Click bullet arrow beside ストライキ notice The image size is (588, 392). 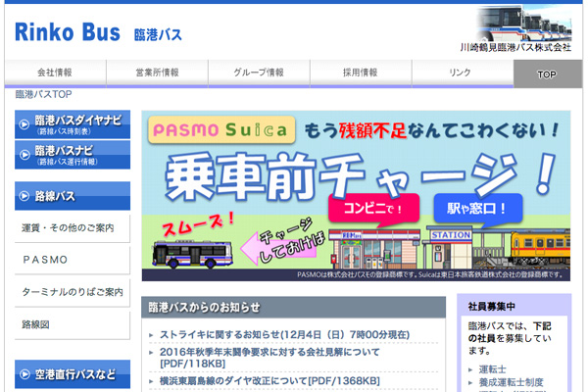pos(151,335)
